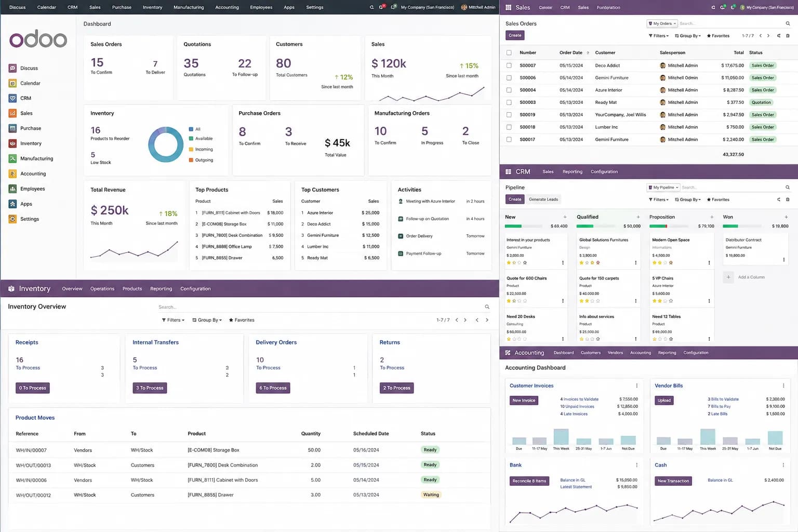Image resolution: width=798 pixels, height=532 pixels.
Task: Click Generate Leads button
Action: pyautogui.click(x=543, y=199)
